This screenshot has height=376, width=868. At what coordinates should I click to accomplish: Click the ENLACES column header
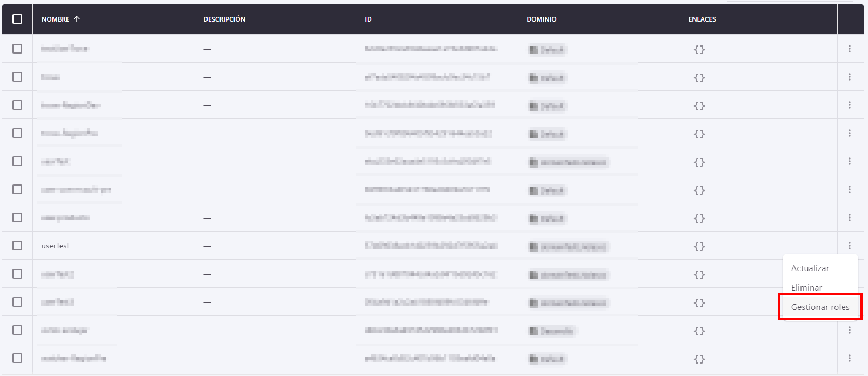pyautogui.click(x=702, y=19)
